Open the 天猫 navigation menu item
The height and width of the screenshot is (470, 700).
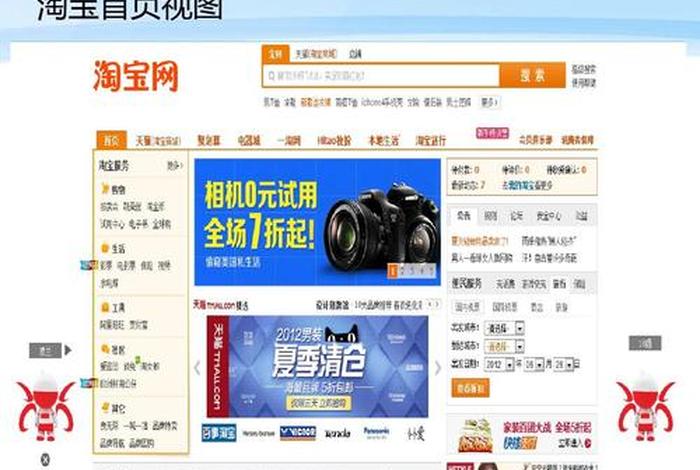coord(158,141)
